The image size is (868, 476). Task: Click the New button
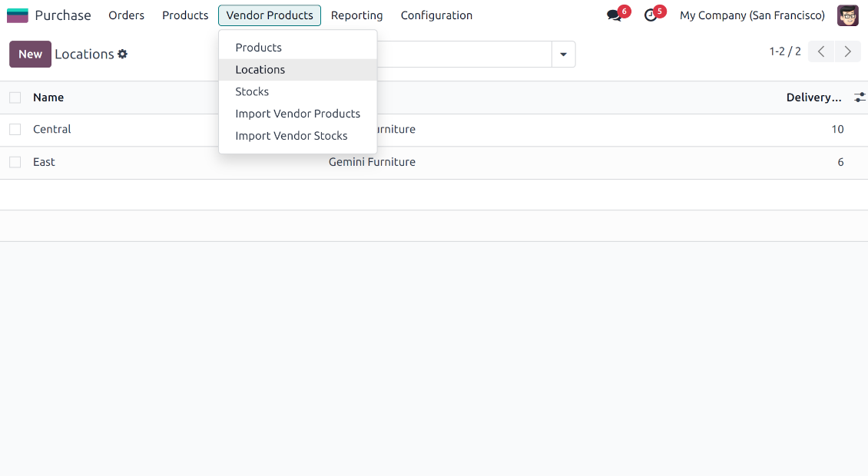(x=30, y=54)
